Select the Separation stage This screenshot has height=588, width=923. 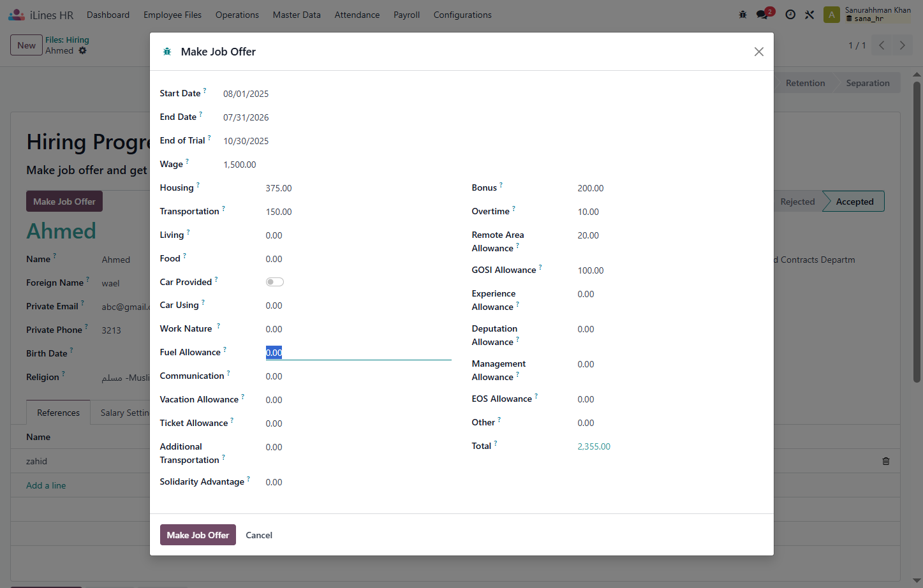pos(868,83)
